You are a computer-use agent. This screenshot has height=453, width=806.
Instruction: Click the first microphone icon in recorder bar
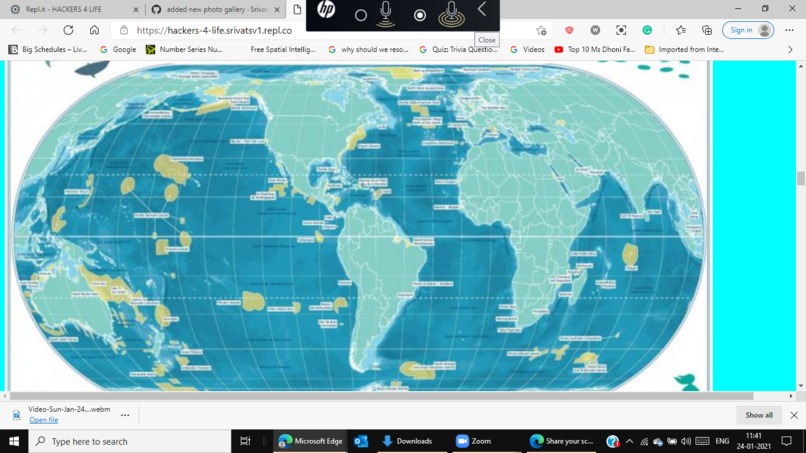point(386,14)
